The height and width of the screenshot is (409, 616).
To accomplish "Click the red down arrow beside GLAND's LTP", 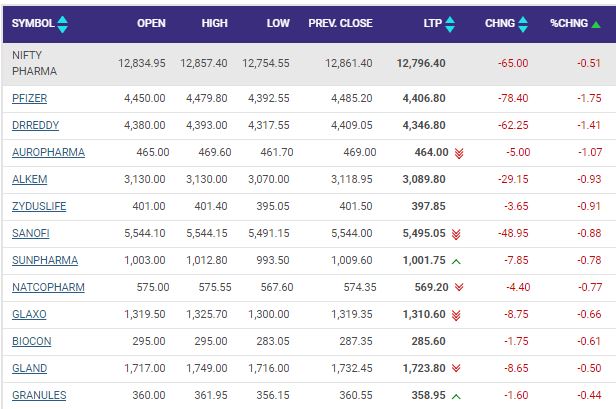I will (x=455, y=369).
